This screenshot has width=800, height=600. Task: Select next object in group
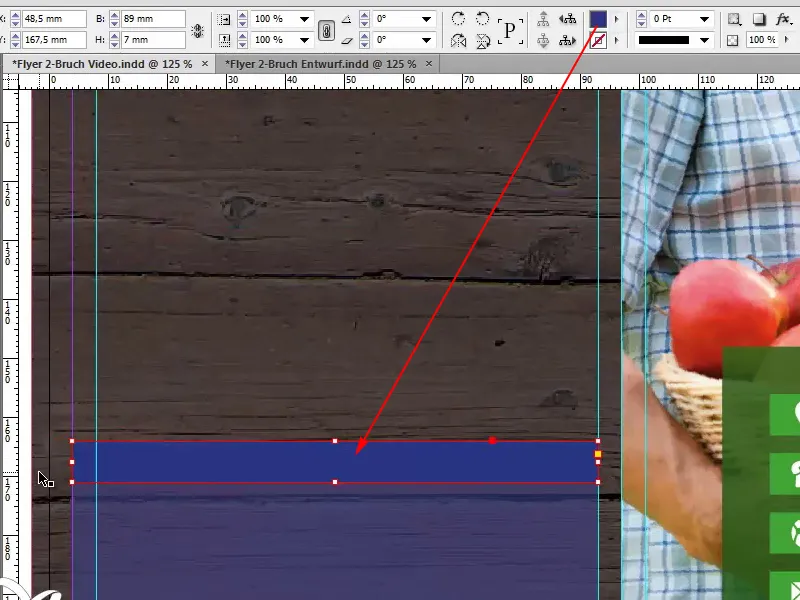567,40
